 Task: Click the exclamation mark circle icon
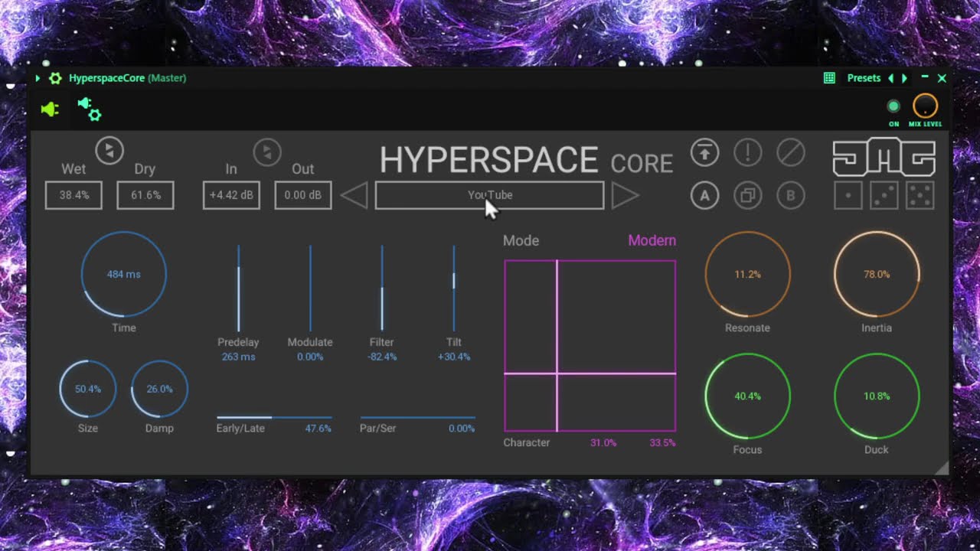click(x=748, y=152)
